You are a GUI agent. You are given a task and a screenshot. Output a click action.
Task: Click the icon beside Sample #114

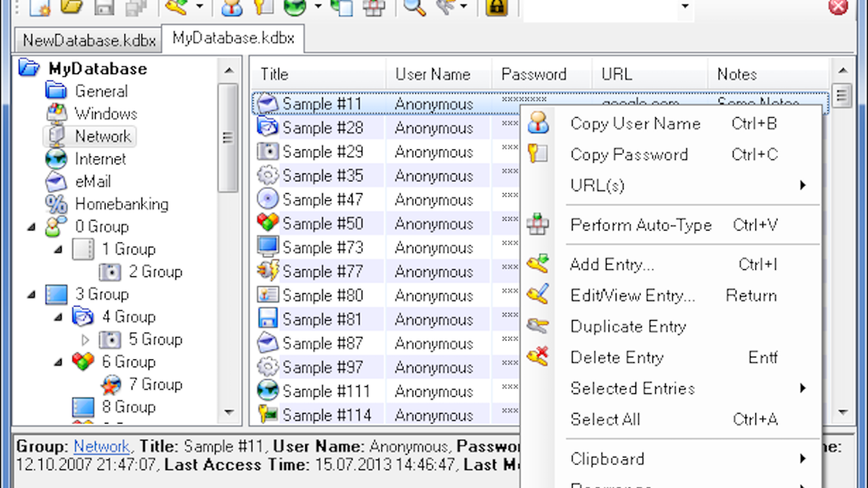click(x=268, y=415)
